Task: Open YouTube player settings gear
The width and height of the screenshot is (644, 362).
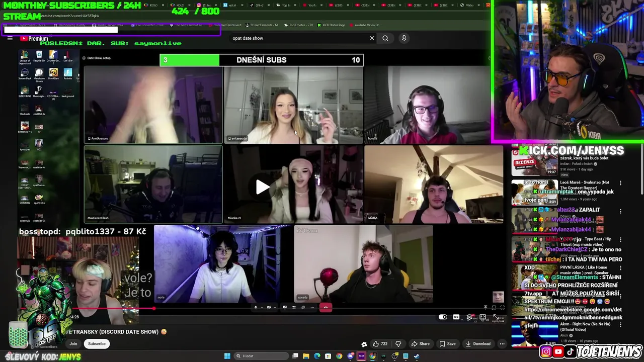Action: click(x=469, y=317)
